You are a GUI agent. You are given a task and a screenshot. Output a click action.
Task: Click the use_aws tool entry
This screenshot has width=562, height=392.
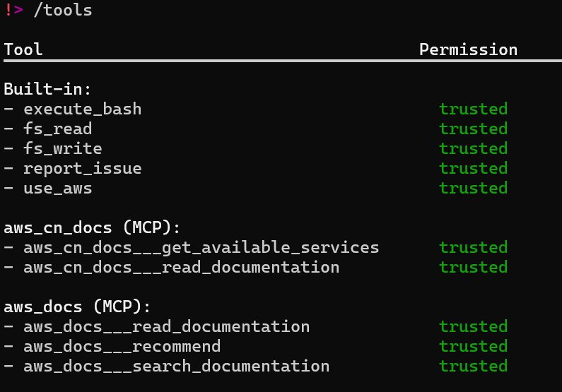point(58,189)
